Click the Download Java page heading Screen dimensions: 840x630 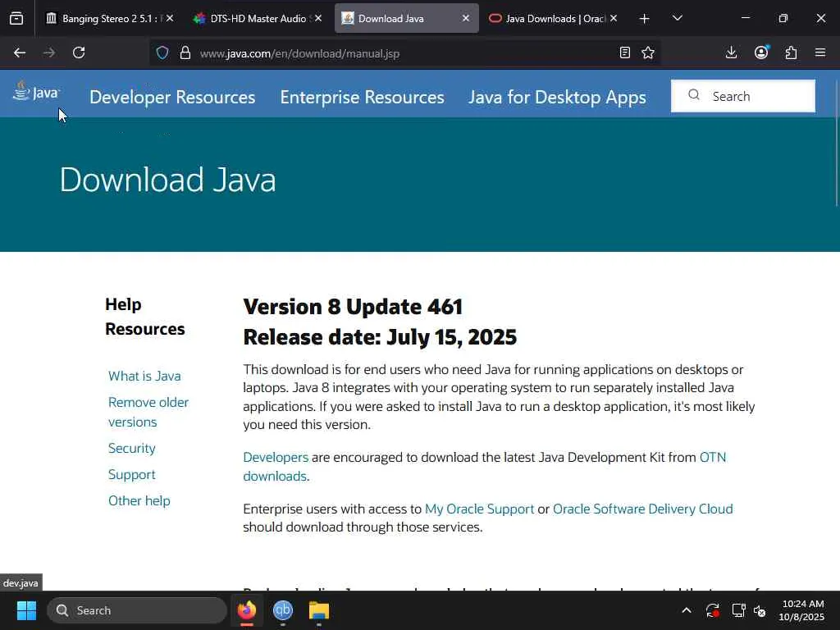167,180
